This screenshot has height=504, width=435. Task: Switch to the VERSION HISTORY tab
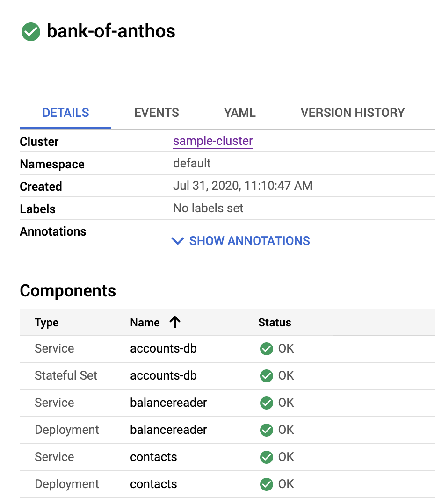[x=353, y=113]
